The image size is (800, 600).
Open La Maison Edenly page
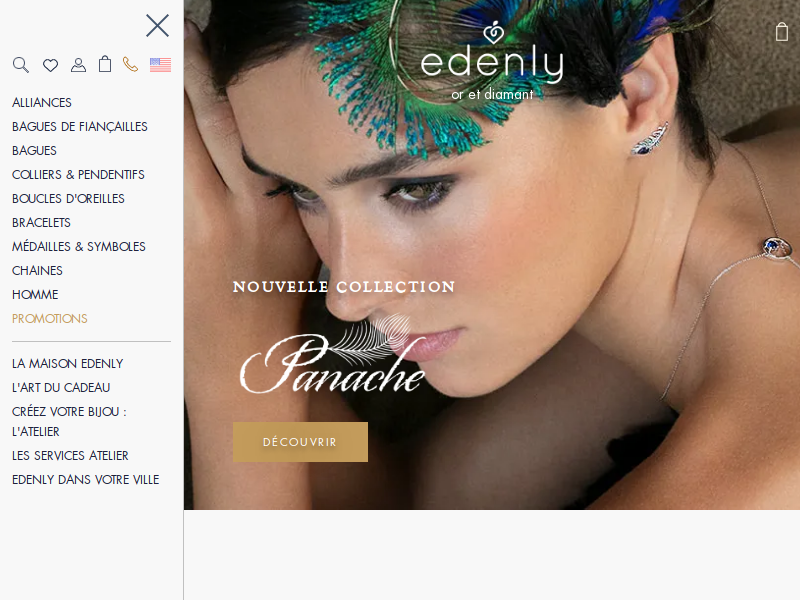click(67, 364)
